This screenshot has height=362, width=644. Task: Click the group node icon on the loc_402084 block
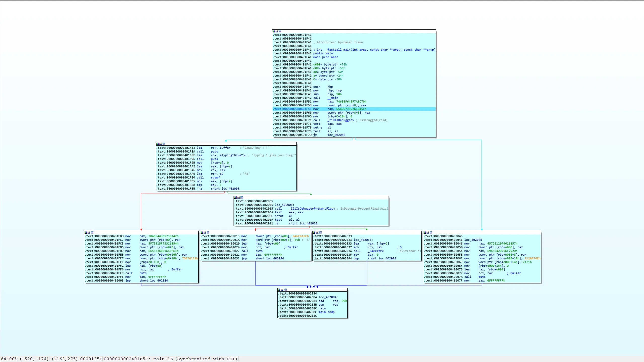pos(286,290)
